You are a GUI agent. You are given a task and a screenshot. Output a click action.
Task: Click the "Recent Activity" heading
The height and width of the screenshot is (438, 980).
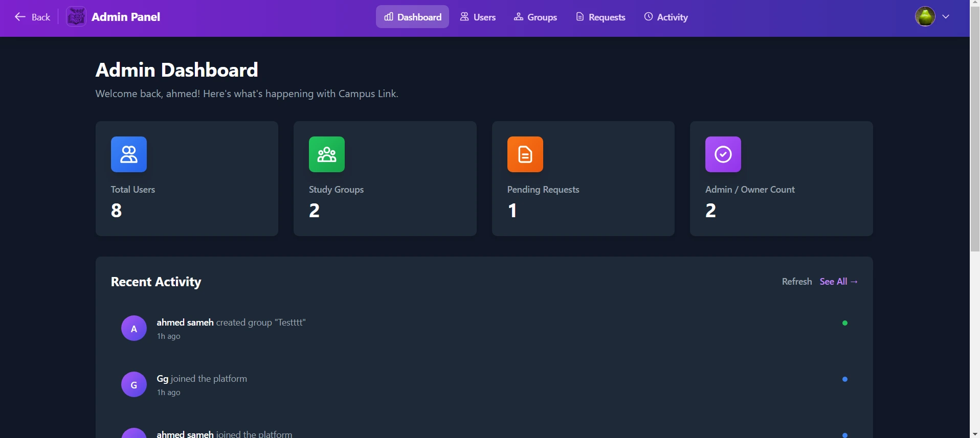(156, 282)
